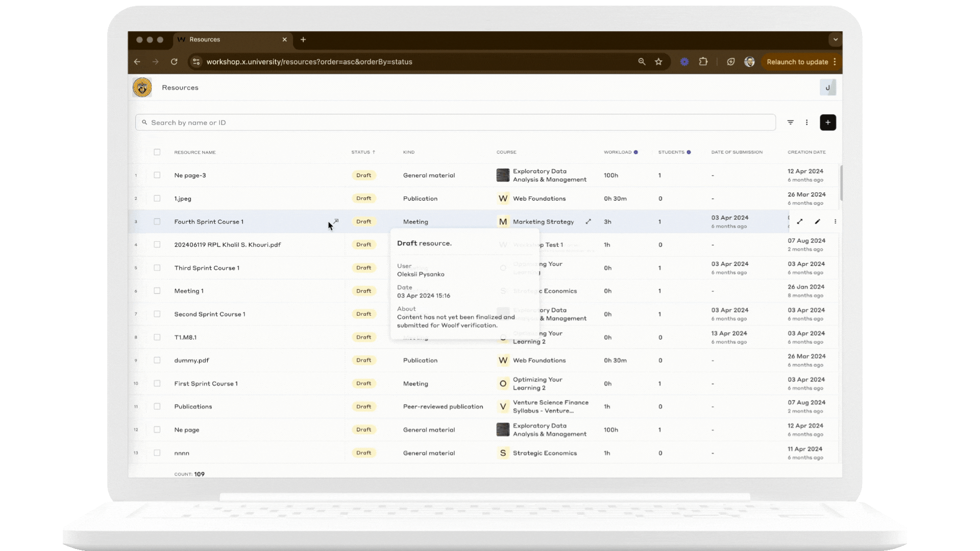
Task: Expand the tab search chevron in browser
Action: click(835, 39)
